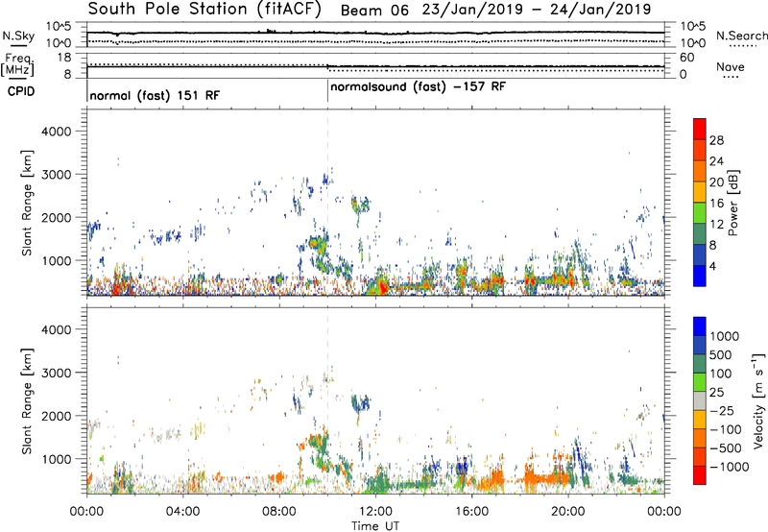
Task: Click the '16' power scale value
Action: tap(716, 204)
